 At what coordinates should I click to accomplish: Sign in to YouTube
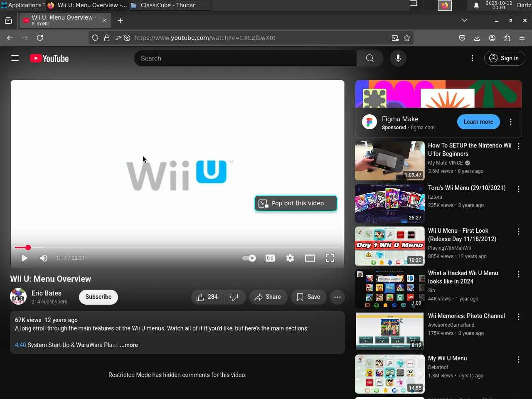(x=504, y=58)
